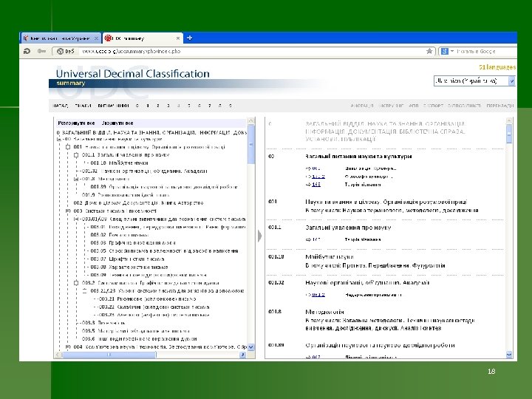532x399 pixels.
Task: Collapse the 003.01/.09 node expander
Action: pyautogui.click(x=76, y=219)
